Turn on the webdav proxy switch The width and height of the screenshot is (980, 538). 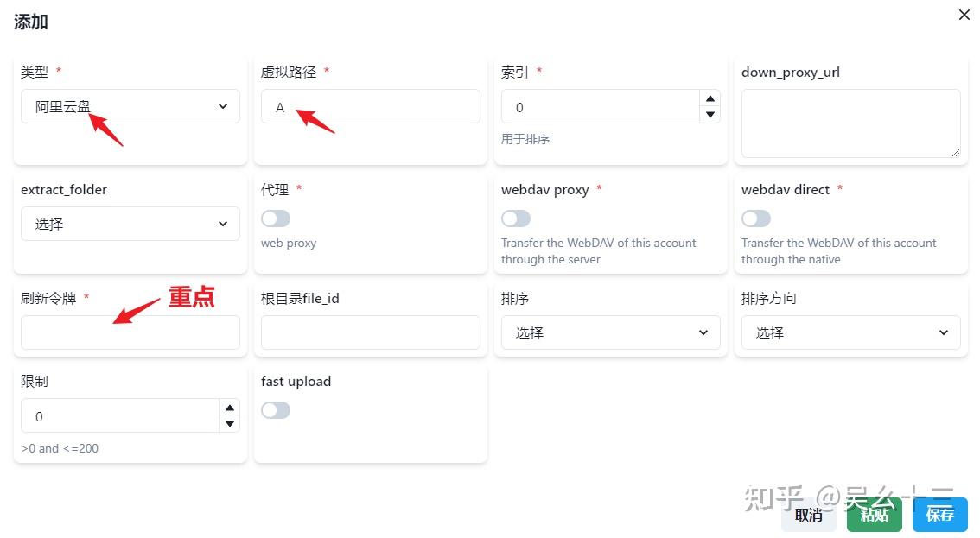coord(516,218)
